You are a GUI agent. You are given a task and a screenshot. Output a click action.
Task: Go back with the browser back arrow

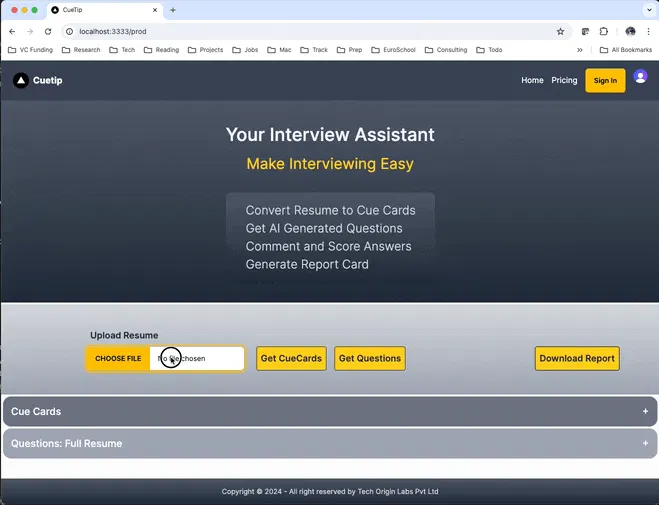coord(12,32)
